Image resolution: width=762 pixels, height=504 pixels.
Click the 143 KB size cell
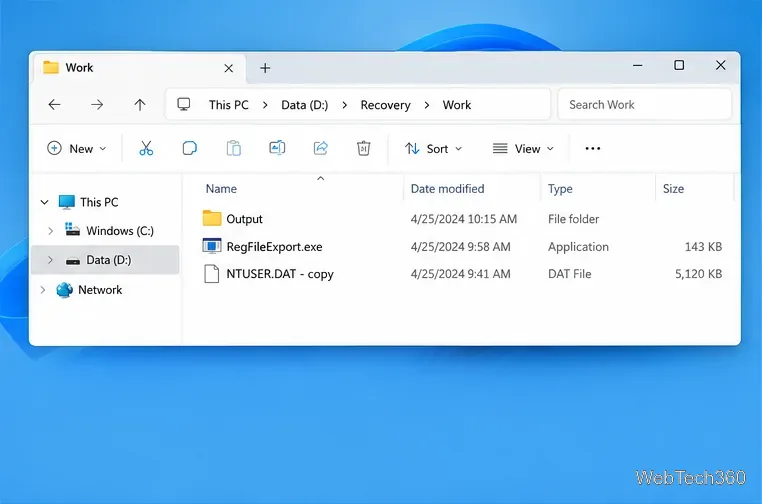tap(703, 247)
